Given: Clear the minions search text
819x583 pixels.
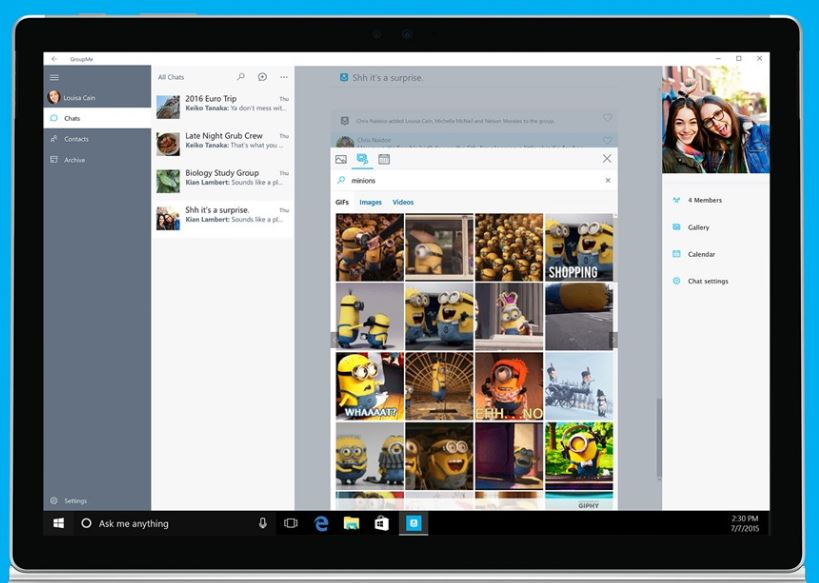Looking at the screenshot, I should [608, 180].
